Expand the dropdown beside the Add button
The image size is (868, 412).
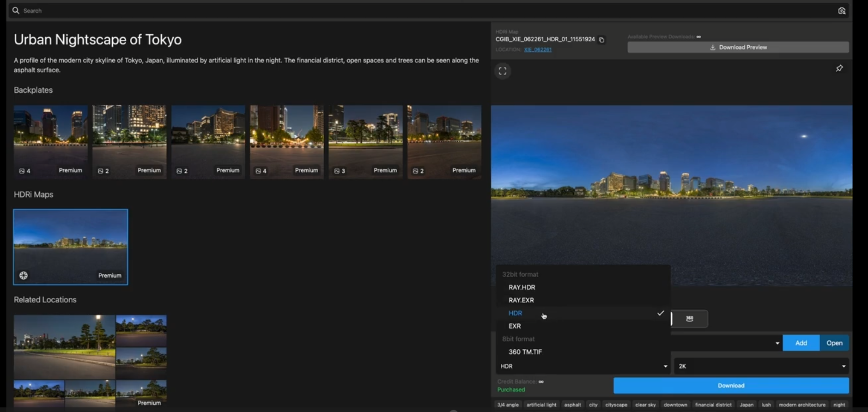tap(777, 343)
